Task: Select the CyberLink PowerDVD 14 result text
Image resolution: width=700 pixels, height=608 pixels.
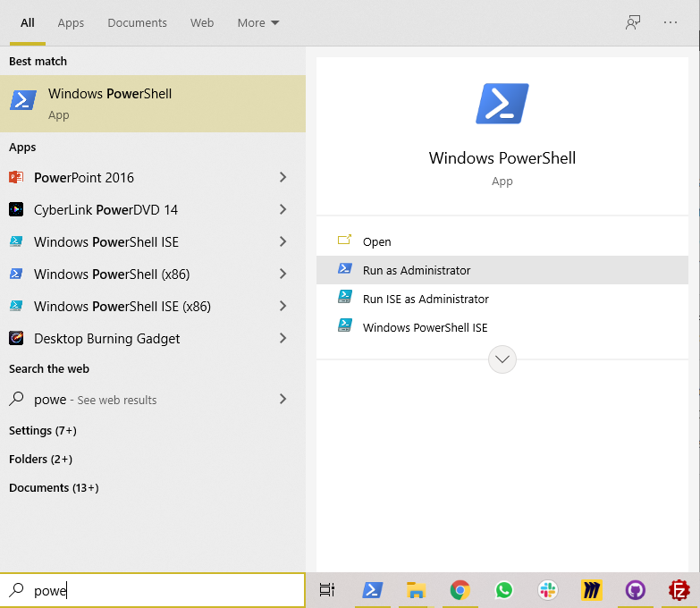Action: click(x=105, y=210)
